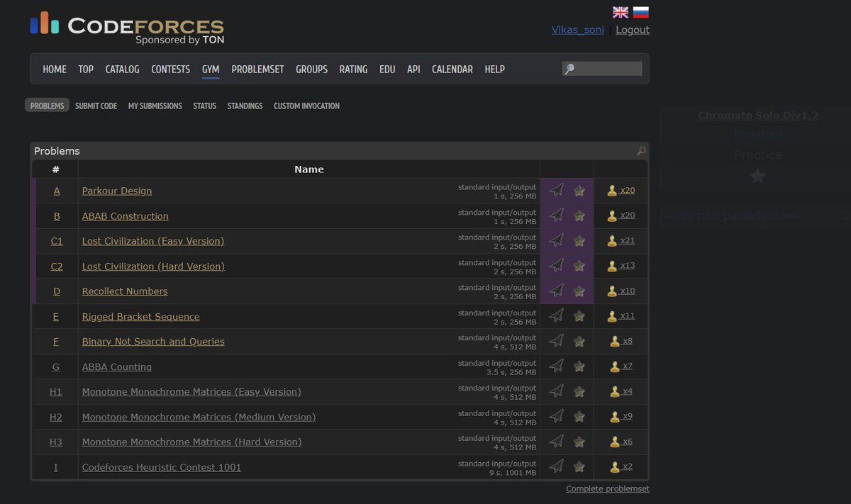The height and width of the screenshot is (504, 851).
Task: Toggle favorite star for Rigged Bracket Sequence
Action: click(x=579, y=316)
